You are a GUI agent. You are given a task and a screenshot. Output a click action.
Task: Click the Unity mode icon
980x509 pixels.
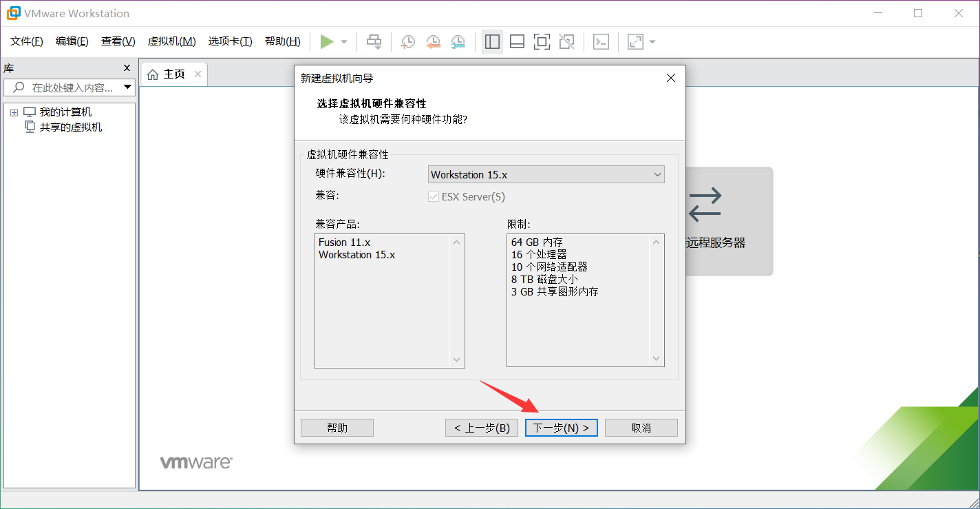tap(566, 41)
